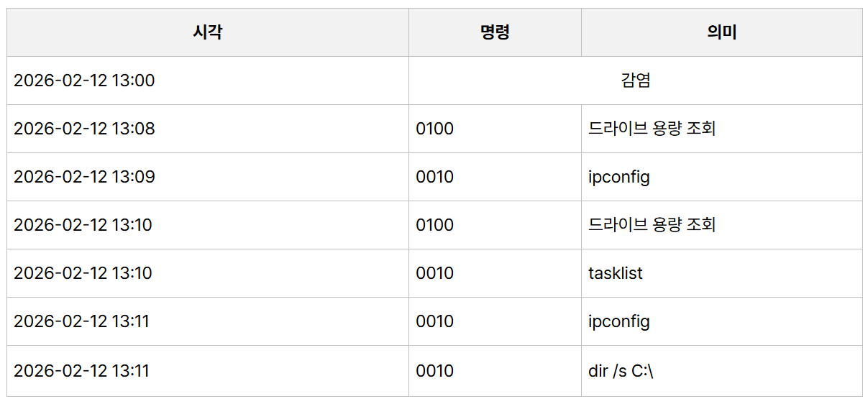Viewport: 868px width, 404px height.
Task: Click the 의미 column header
Action: point(721,32)
